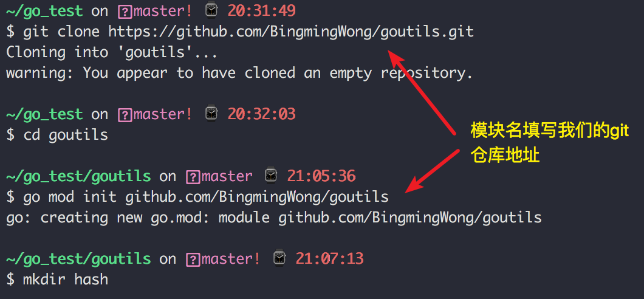Click the branch glyph on the 21:05:36 prompt
Image resolution: width=644 pixels, height=299 pixels.
(x=193, y=177)
